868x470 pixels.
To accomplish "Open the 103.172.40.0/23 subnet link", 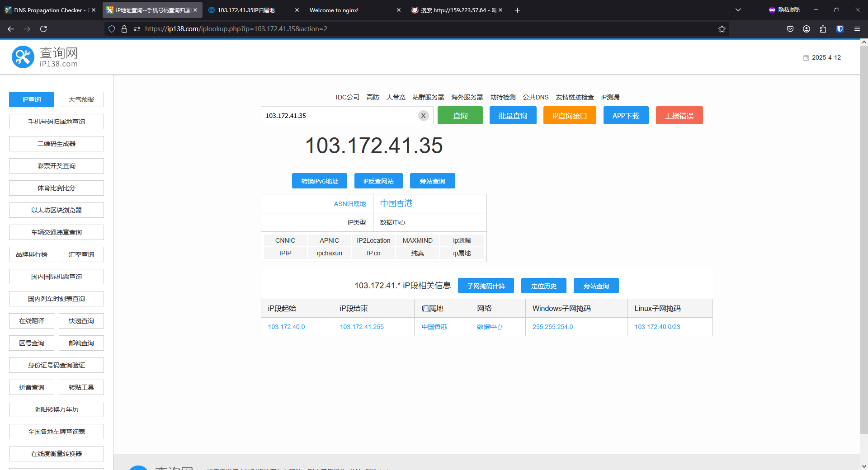I will click(x=657, y=327).
